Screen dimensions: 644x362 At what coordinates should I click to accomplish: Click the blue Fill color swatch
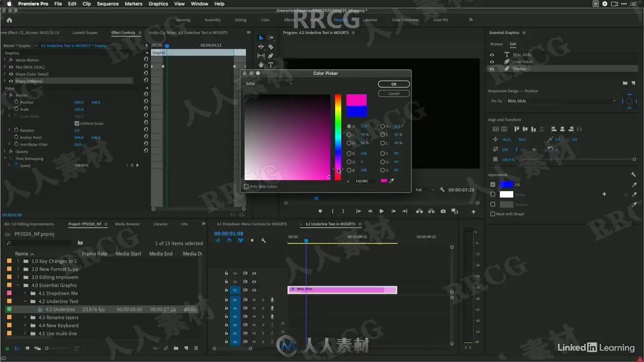pyautogui.click(x=506, y=185)
